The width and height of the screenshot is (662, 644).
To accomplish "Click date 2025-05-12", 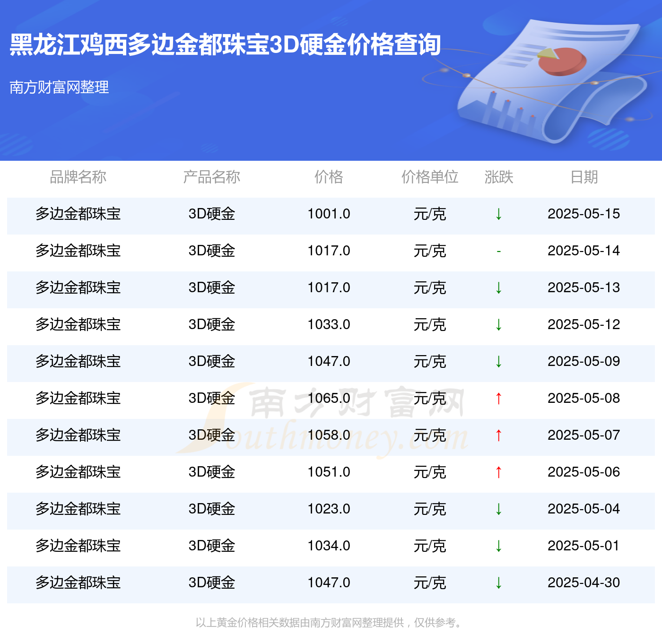I will 584,324.
